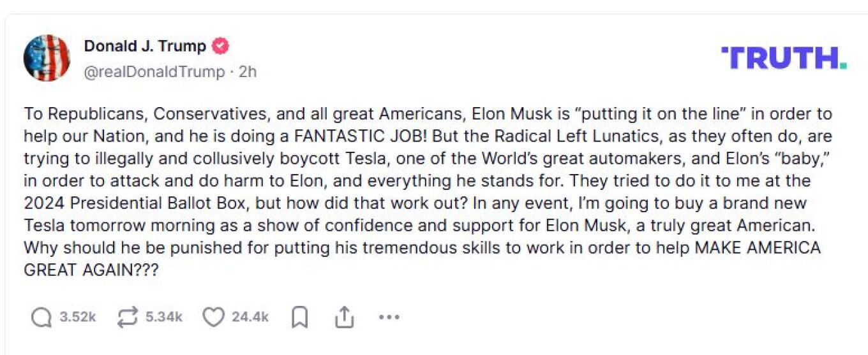The width and height of the screenshot is (868, 355).
Task: Click the @realDonaldTrump handle
Action: (154, 72)
